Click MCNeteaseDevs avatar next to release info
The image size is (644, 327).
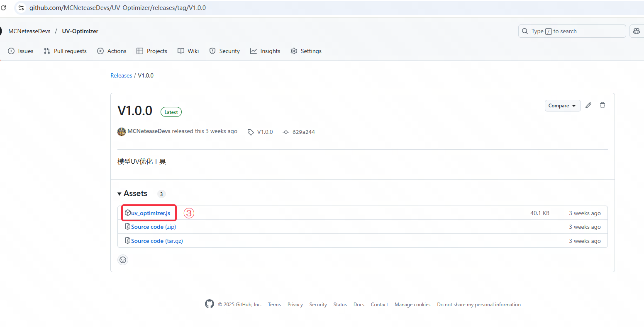pos(121,131)
